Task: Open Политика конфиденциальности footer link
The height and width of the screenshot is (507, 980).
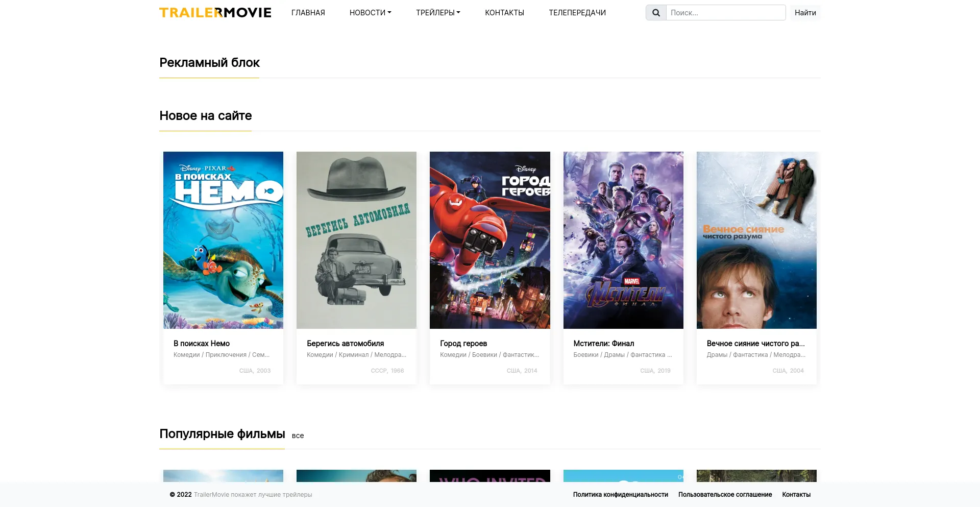Action: click(x=621, y=495)
